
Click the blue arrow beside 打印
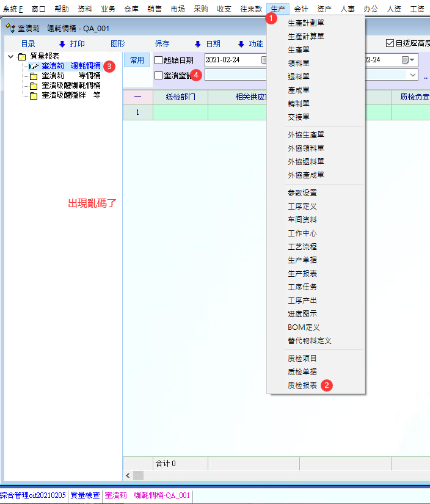pos(62,44)
